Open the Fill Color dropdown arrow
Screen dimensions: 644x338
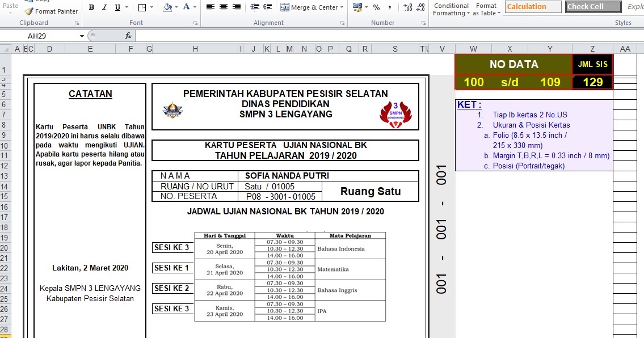tap(177, 7)
